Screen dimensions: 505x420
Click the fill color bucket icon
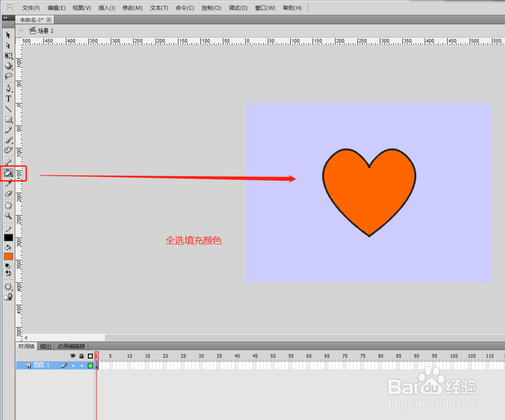click(8, 247)
